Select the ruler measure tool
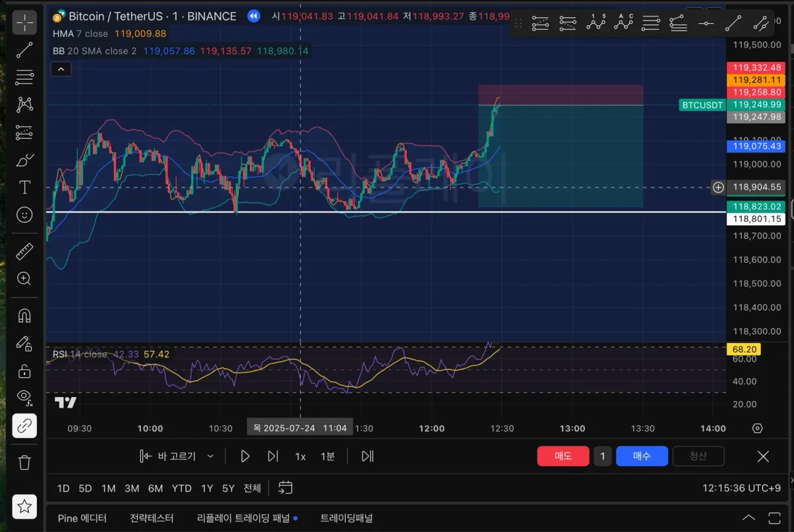 point(24,251)
